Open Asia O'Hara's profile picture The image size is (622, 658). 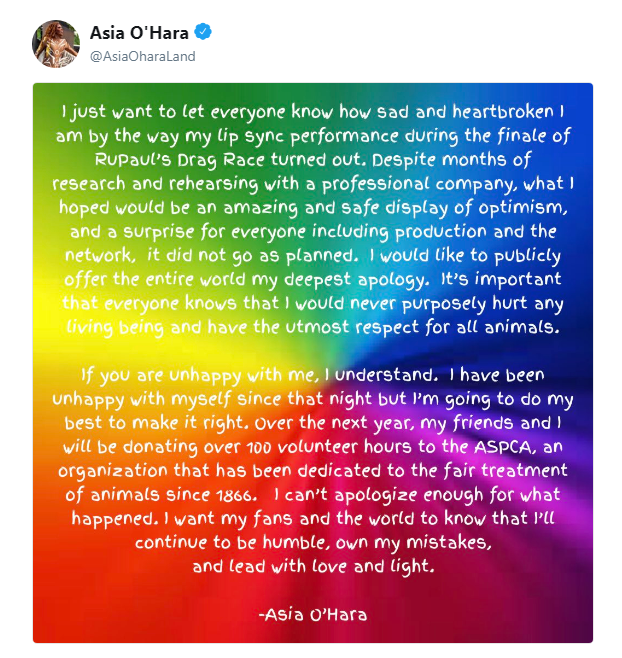point(56,44)
